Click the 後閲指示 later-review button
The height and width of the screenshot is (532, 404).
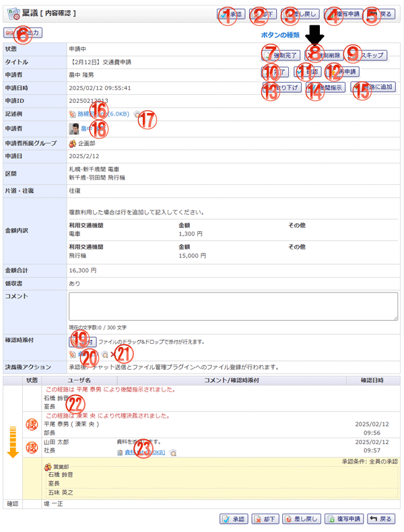coord(325,87)
